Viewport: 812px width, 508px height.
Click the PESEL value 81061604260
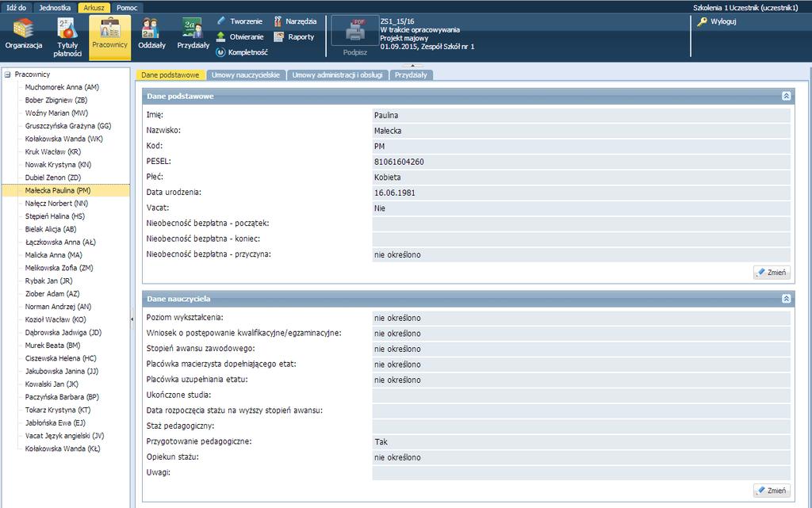click(x=399, y=162)
